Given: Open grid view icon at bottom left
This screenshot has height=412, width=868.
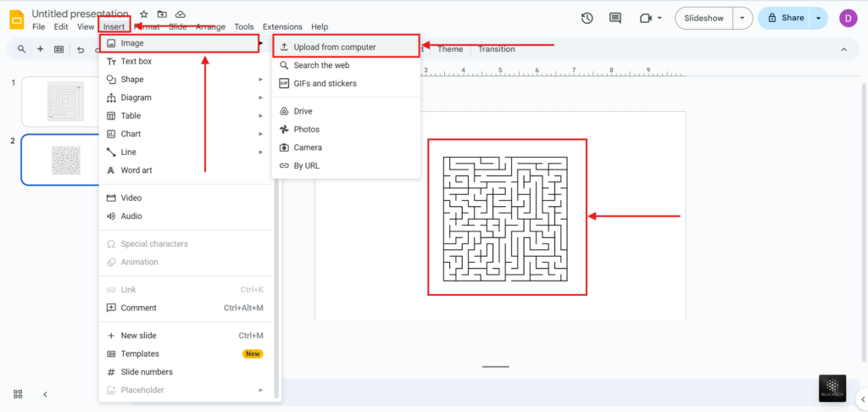Looking at the screenshot, I should (x=18, y=394).
